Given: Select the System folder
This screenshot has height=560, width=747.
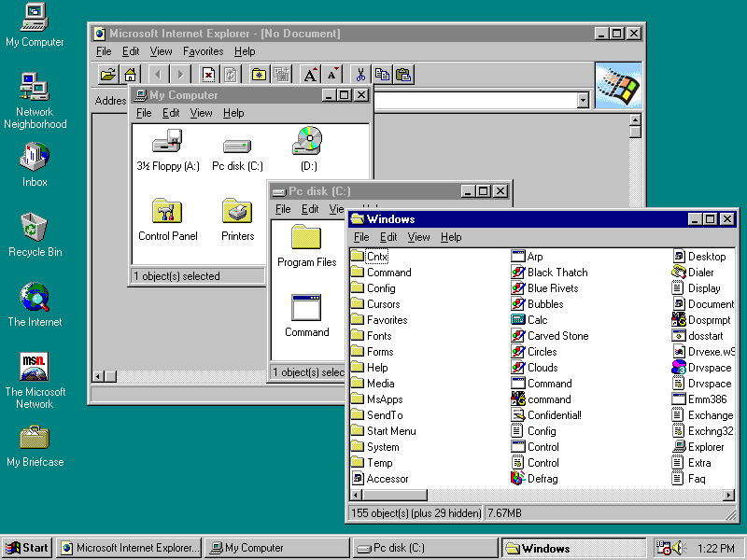Looking at the screenshot, I should (x=375, y=447).
